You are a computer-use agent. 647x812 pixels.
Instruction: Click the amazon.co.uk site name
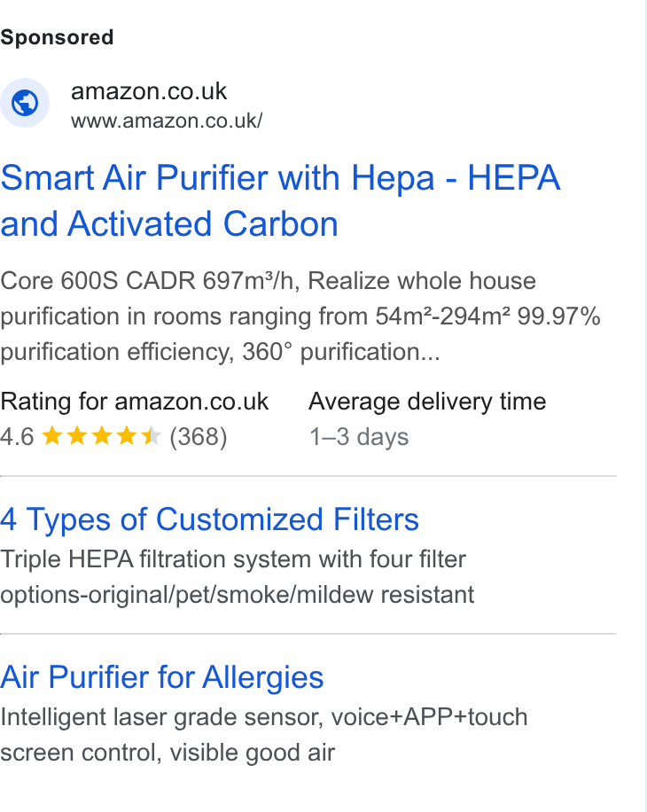pos(149,91)
